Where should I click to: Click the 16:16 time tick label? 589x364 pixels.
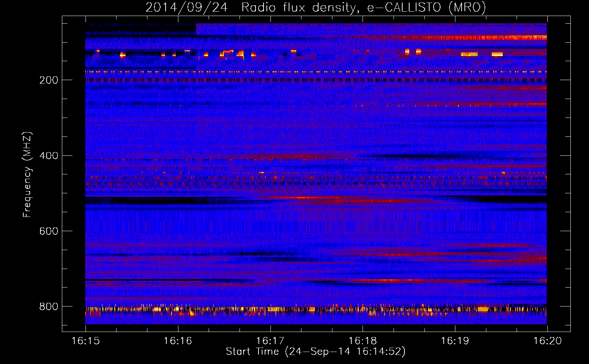[178, 341]
